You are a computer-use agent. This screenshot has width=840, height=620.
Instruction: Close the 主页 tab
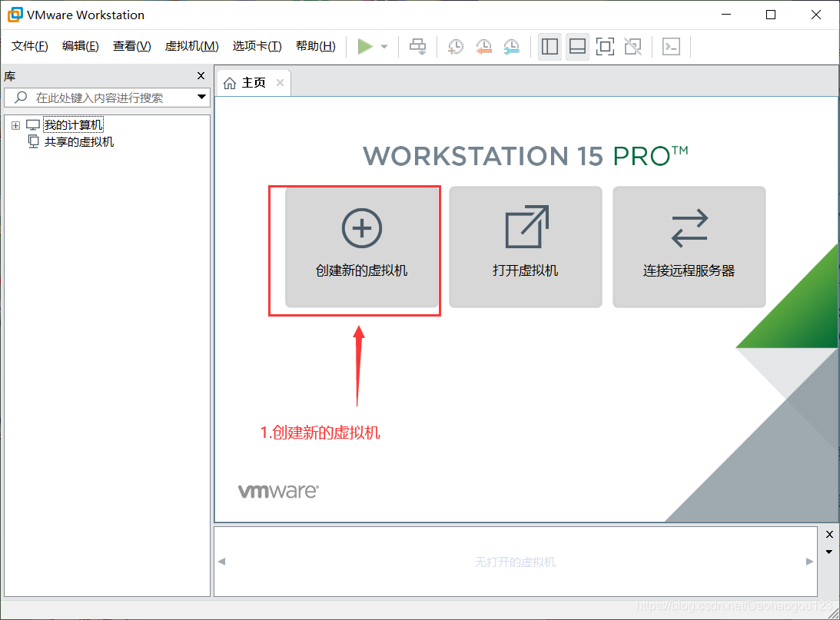280,82
